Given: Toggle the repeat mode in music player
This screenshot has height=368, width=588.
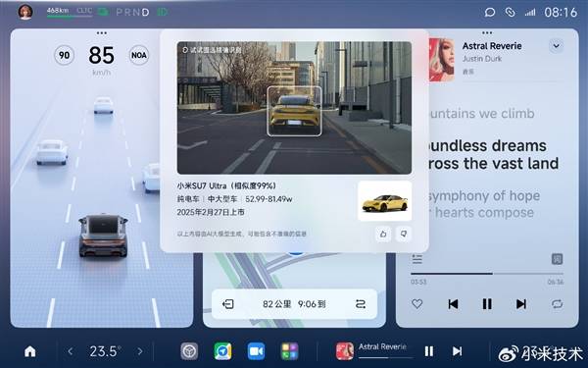Looking at the screenshot, I should click(557, 303).
